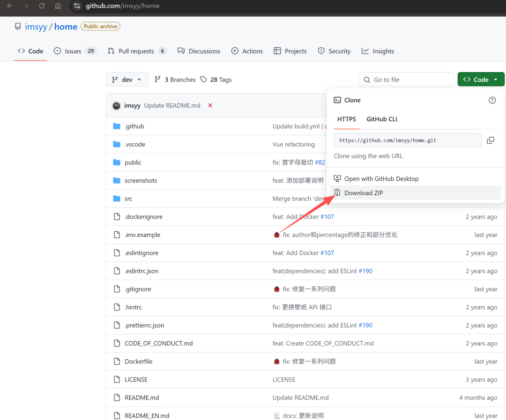Click the browser back arrow
Viewport: 506px width, 420px height.
pos(10,6)
